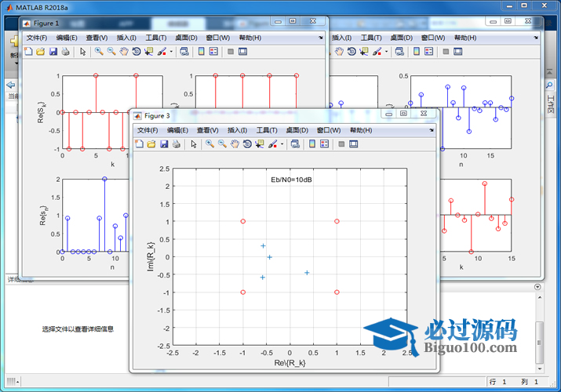Image resolution: width=561 pixels, height=392 pixels.
Task: Dock Figure 3 using menu bar arrow
Action: tap(432, 130)
